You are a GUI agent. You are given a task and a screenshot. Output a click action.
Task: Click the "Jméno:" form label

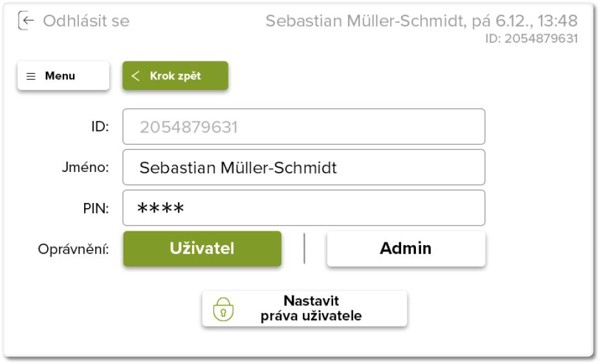84,167
